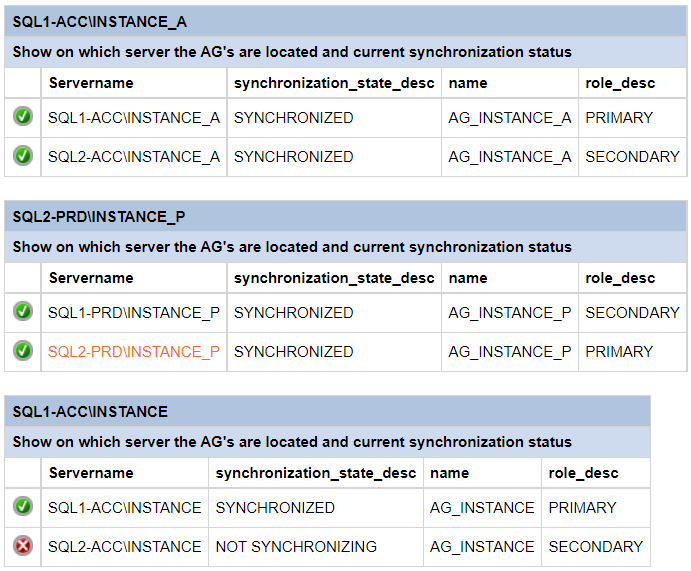This screenshot has width=691, height=571.
Task: Click red error icon for SQL2-ACC\INSTANCE row
Action: point(23,546)
